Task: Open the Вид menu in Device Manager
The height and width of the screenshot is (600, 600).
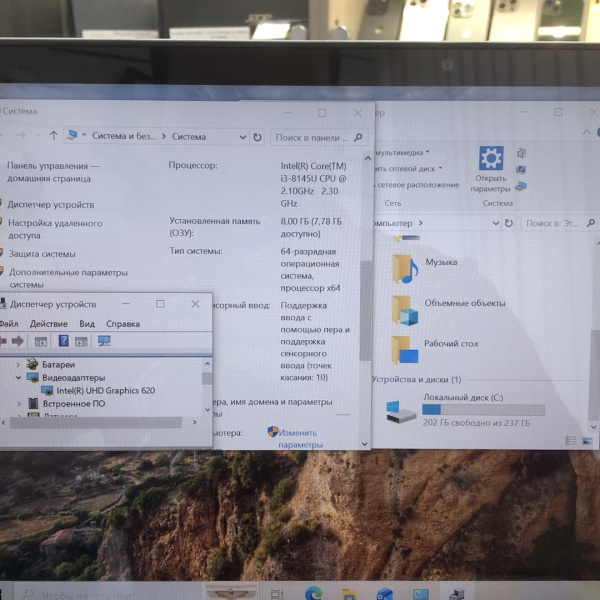Action: (87, 324)
